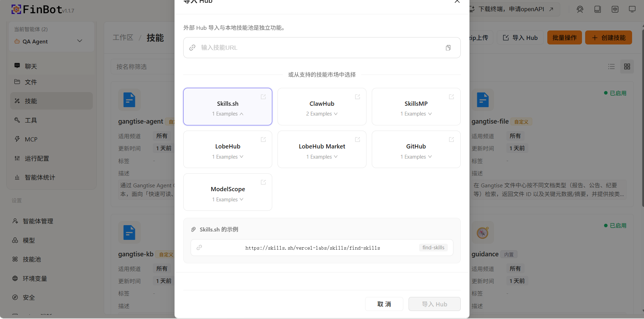Open ModelScope external link icon
The width and height of the screenshot is (644, 319).
[263, 182]
